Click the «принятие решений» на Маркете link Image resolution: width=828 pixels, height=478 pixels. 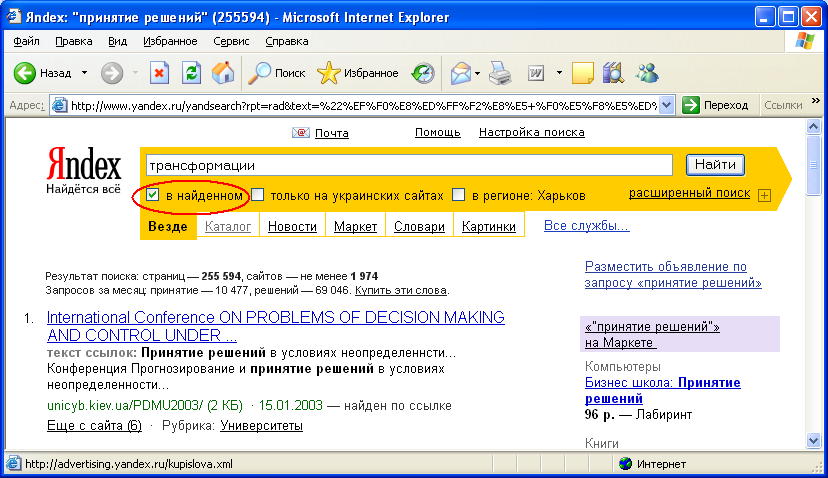click(652, 334)
